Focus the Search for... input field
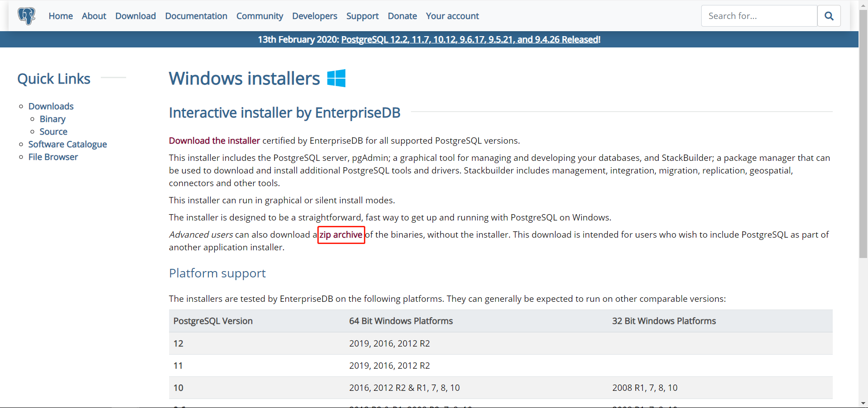This screenshot has height=408, width=868. point(759,16)
